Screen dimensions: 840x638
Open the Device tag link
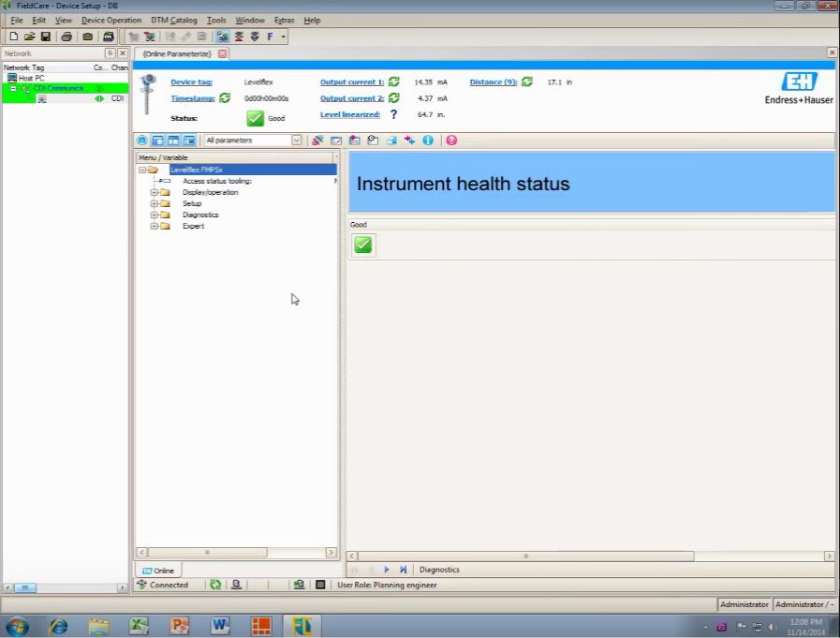pyautogui.click(x=191, y=82)
